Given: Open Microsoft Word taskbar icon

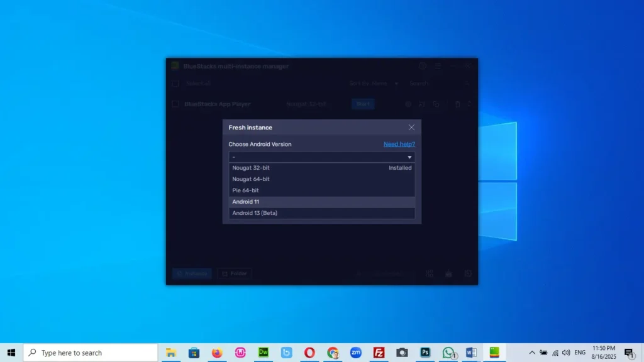Looking at the screenshot, I should pos(471,353).
